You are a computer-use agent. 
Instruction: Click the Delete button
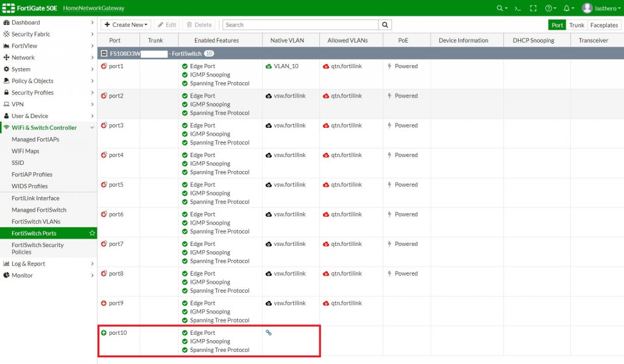199,24
